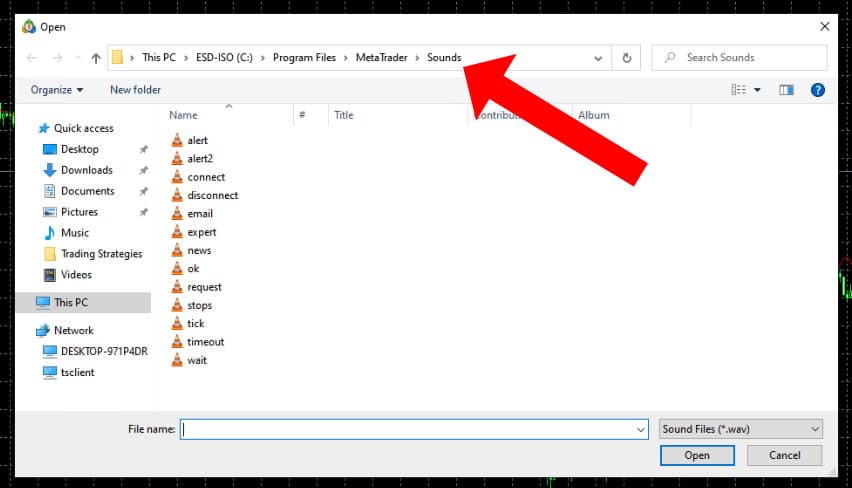
Task: Click the Search Sounds field
Action: (x=740, y=58)
